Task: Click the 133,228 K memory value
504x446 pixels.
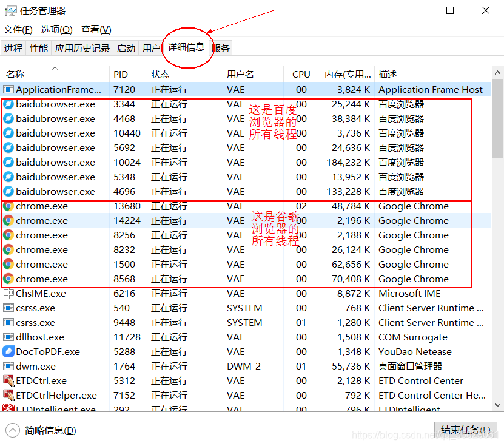Action: (348, 191)
